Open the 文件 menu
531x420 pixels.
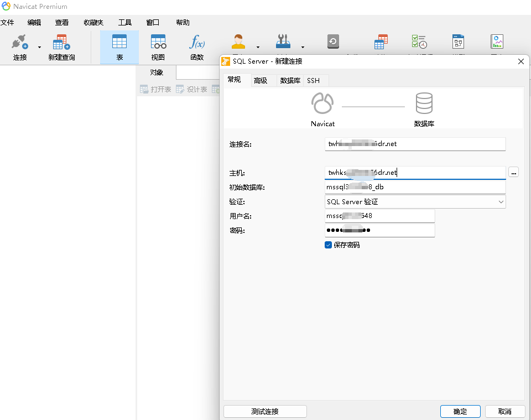point(7,23)
